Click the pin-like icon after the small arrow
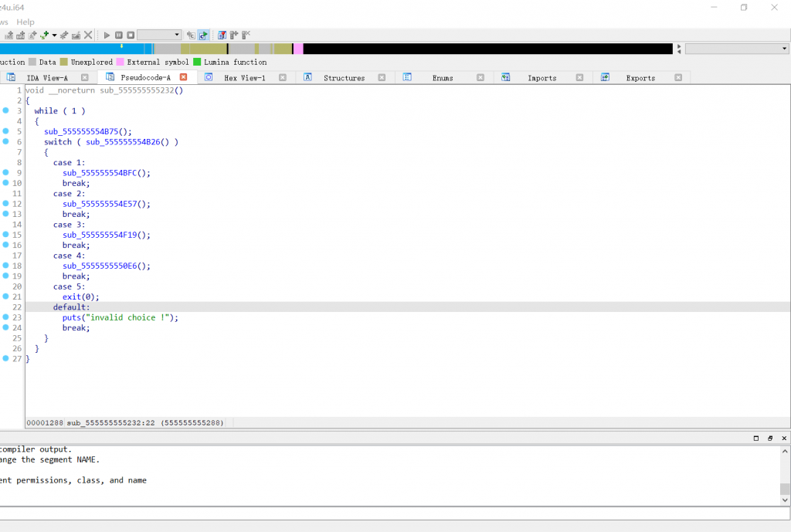 [64, 35]
